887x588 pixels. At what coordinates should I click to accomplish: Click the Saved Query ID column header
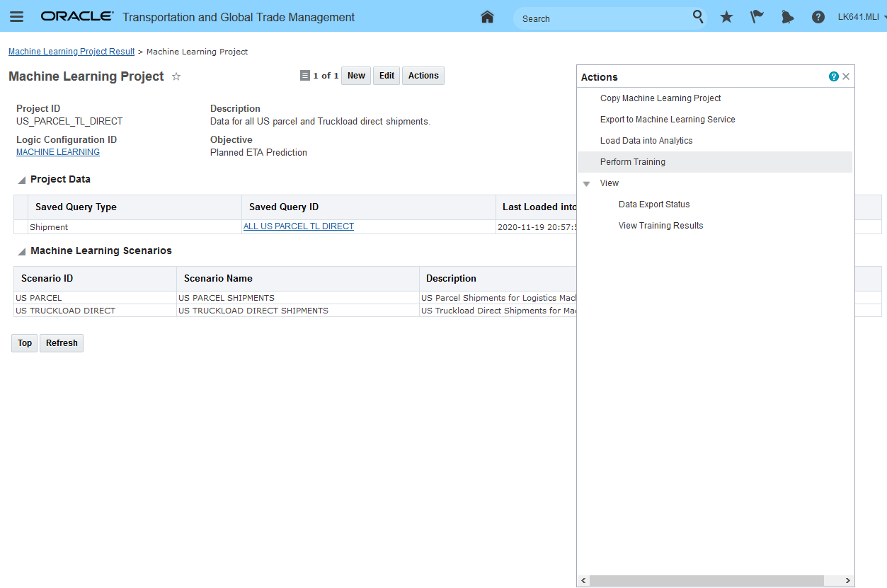[369, 207]
